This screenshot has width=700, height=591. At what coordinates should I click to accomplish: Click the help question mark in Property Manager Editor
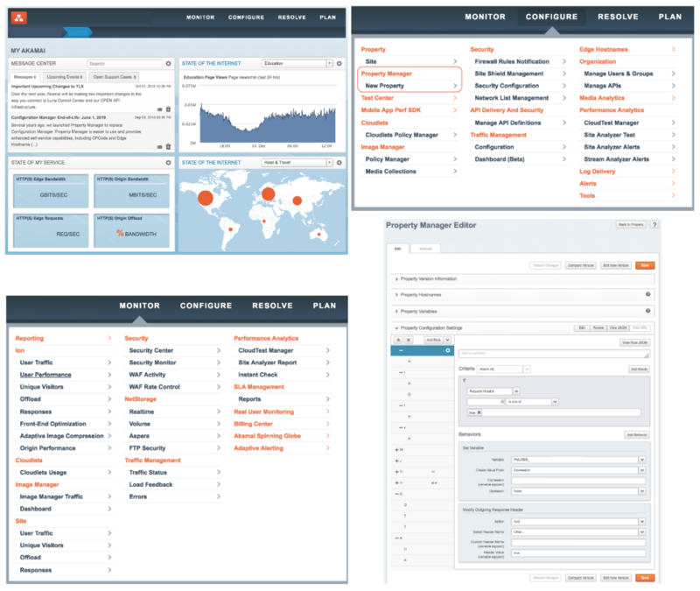click(654, 225)
